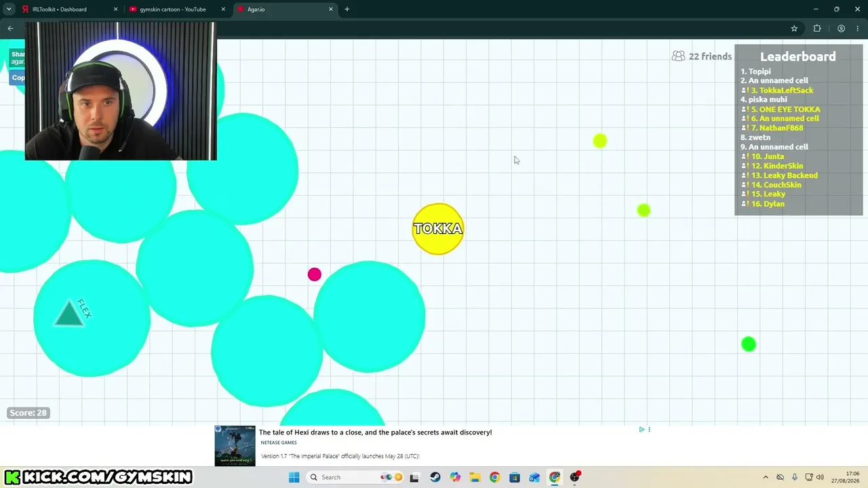This screenshot has width=868, height=488.
Task: Click the friend icon beside TokkaLeftSack
Action: [x=745, y=90]
